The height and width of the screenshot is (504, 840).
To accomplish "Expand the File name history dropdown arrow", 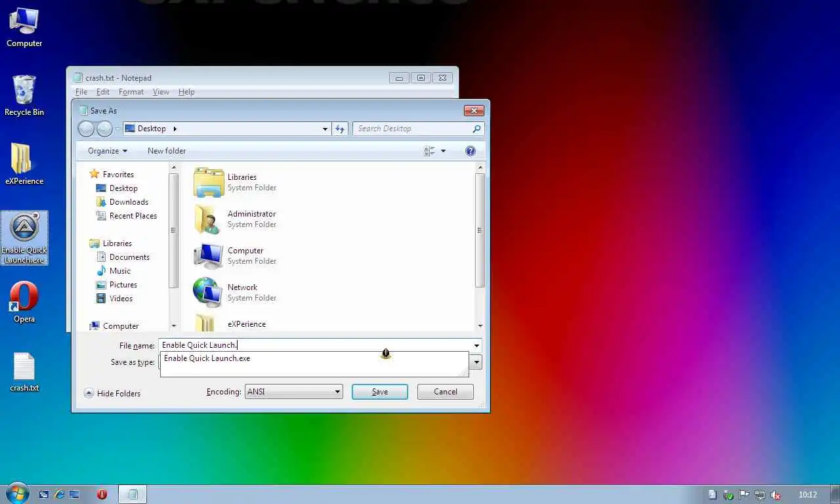I will [476, 345].
